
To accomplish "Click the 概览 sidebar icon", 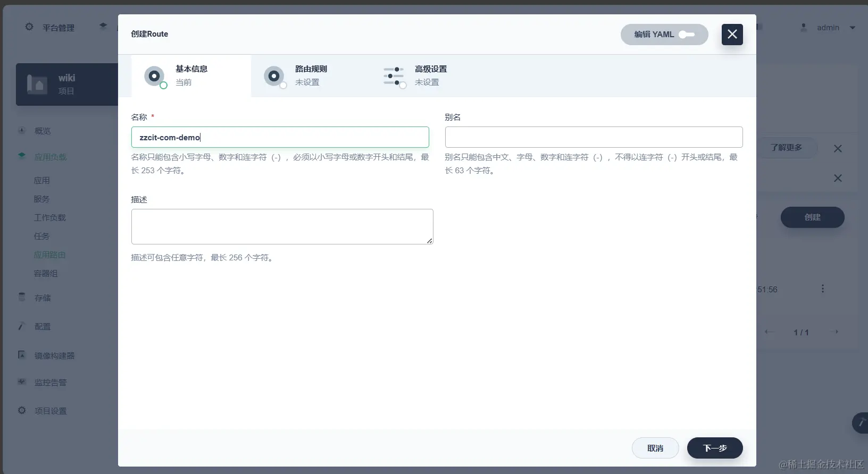I will click(x=22, y=130).
